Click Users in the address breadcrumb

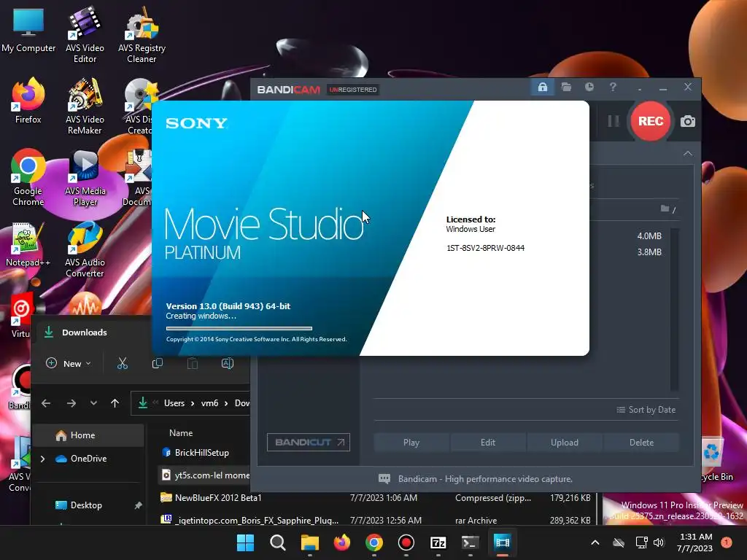coord(174,403)
